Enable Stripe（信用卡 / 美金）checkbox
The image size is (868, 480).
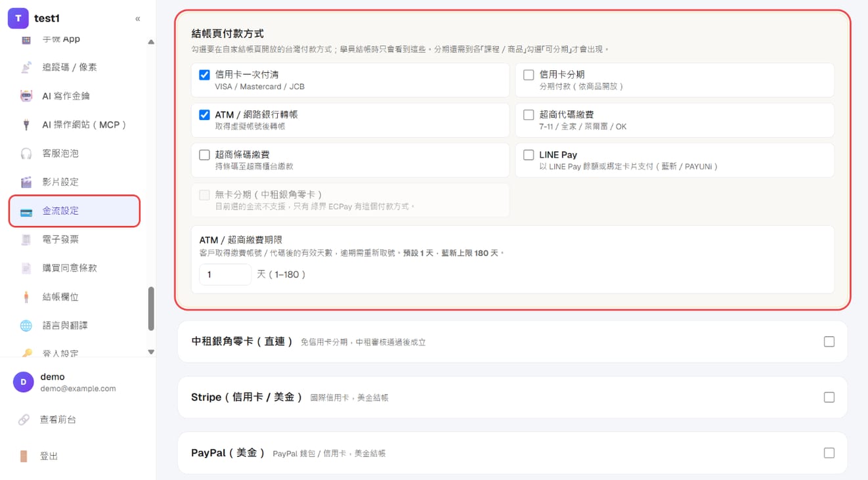coord(829,397)
